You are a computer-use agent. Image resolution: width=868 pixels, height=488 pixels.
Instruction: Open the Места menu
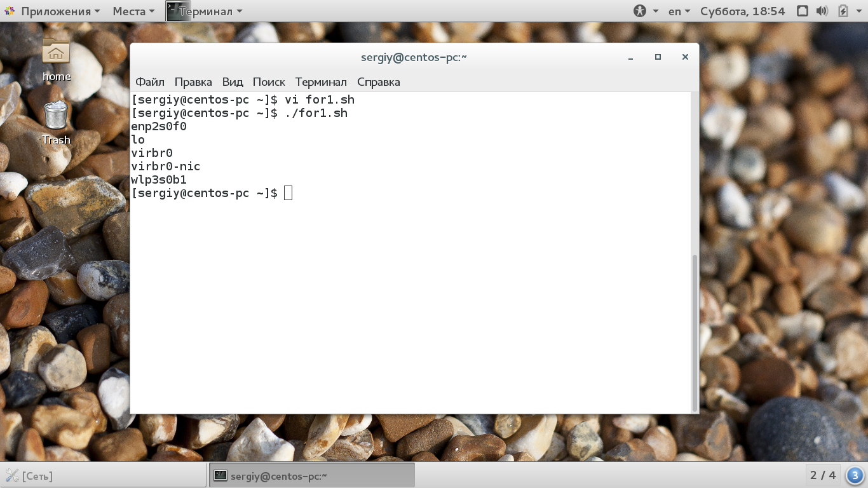133,11
